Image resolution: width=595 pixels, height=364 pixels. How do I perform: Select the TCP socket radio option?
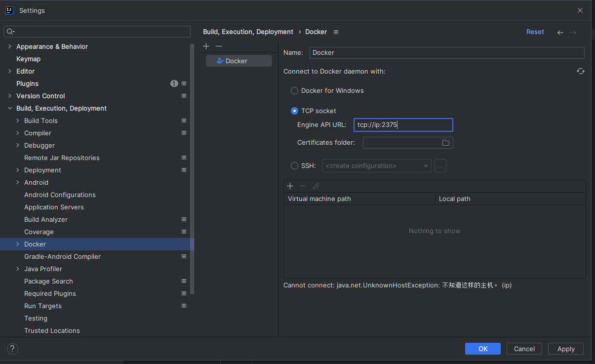pyautogui.click(x=294, y=111)
